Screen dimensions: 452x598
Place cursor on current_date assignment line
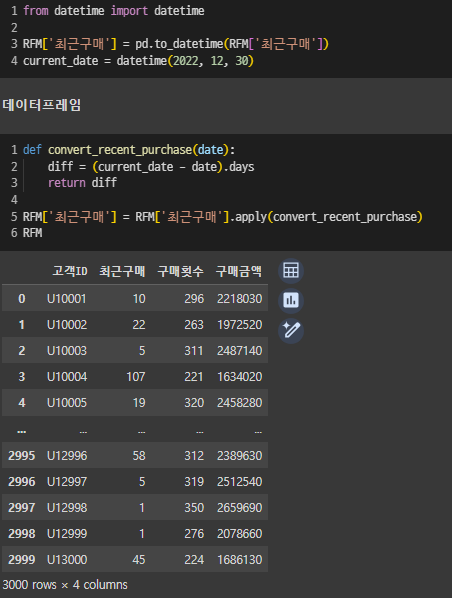[138, 61]
